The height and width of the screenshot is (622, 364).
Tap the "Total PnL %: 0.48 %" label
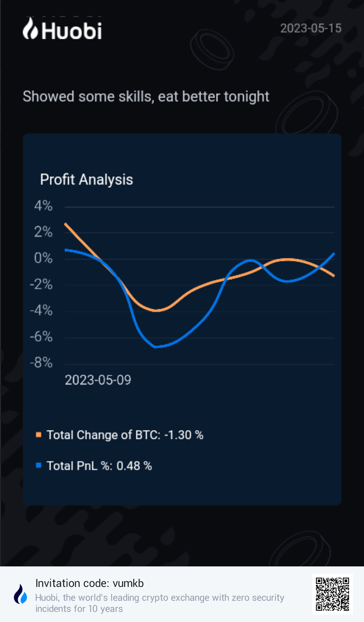pos(99,466)
